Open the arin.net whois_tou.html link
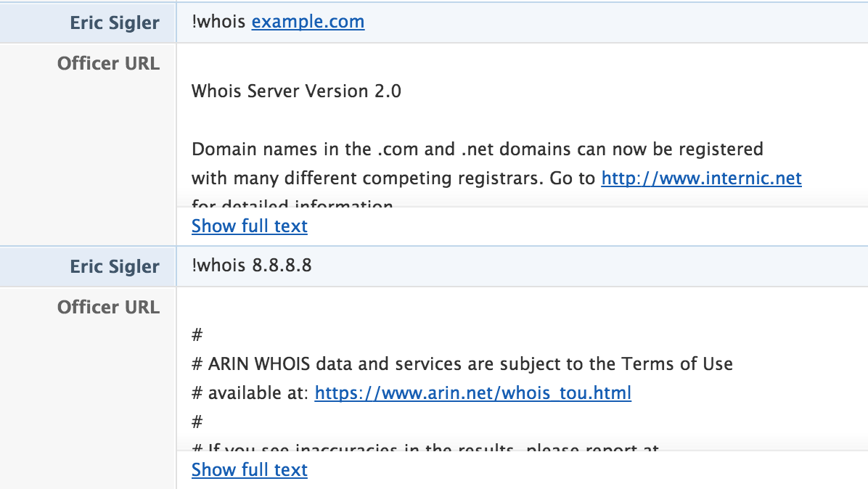The image size is (868, 489). (x=472, y=393)
